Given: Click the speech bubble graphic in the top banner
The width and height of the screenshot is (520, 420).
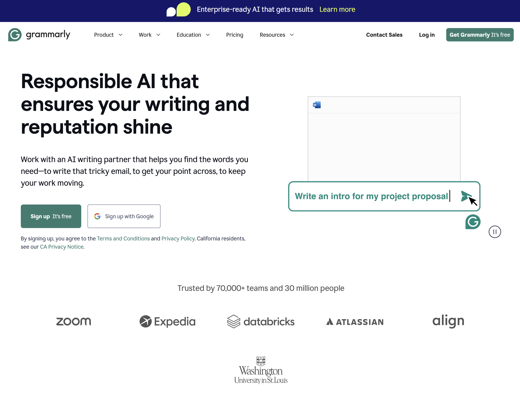Looking at the screenshot, I should pyautogui.click(x=179, y=10).
